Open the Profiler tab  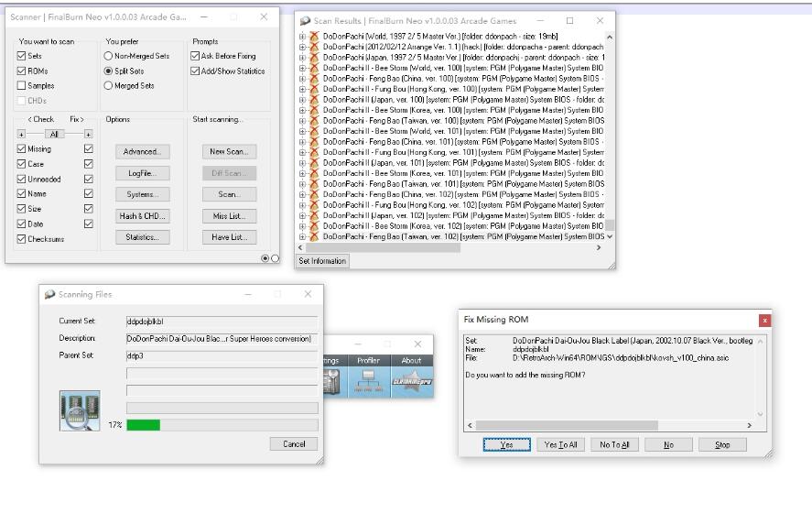click(x=368, y=360)
